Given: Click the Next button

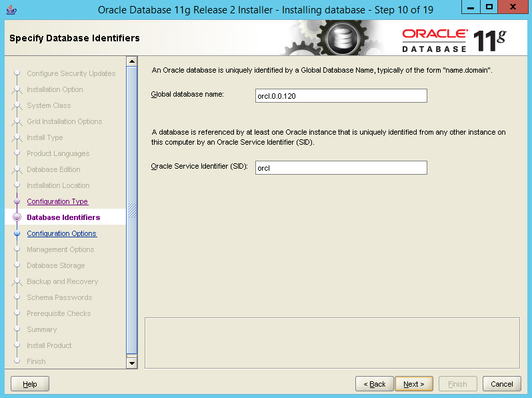Looking at the screenshot, I should [x=414, y=384].
